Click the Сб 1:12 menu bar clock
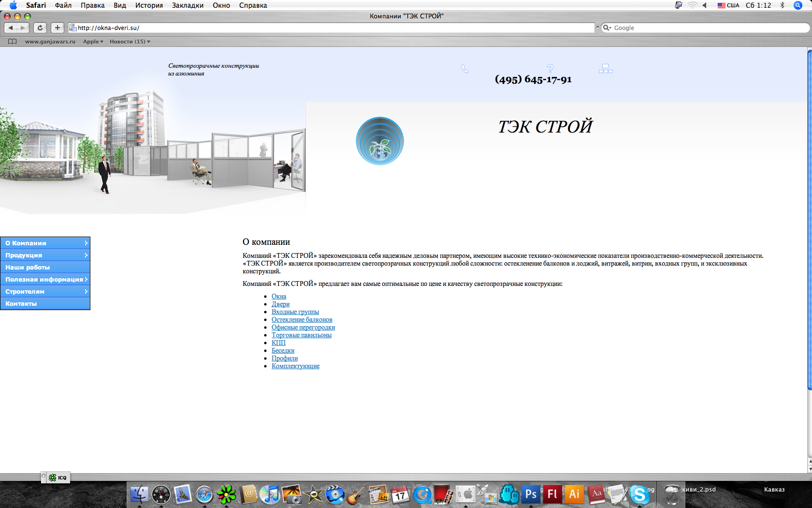 click(x=758, y=5)
